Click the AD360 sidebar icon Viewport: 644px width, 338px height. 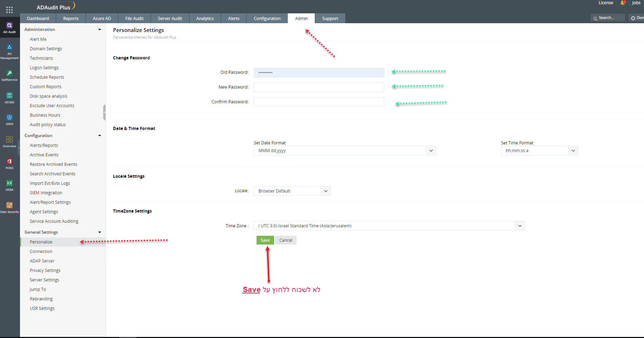(9, 96)
